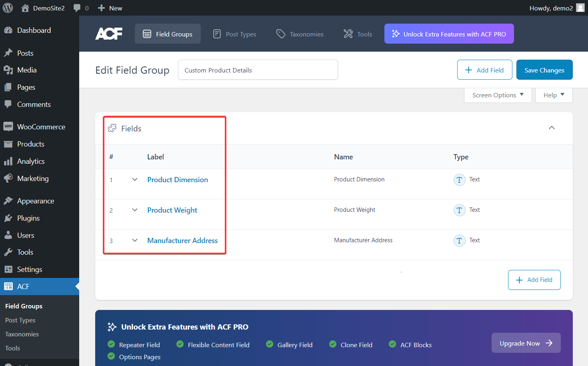Open Tools tab in ACF header

click(358, 34)
